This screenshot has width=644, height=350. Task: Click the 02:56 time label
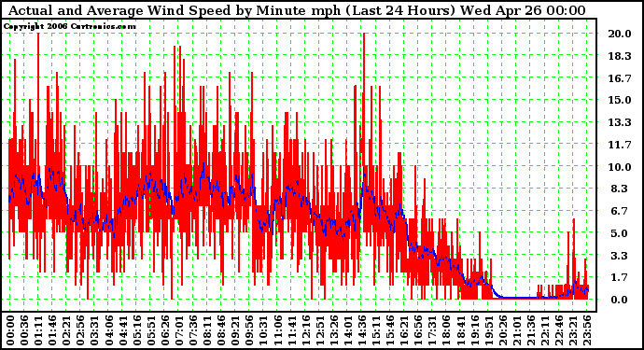point(80,330)
